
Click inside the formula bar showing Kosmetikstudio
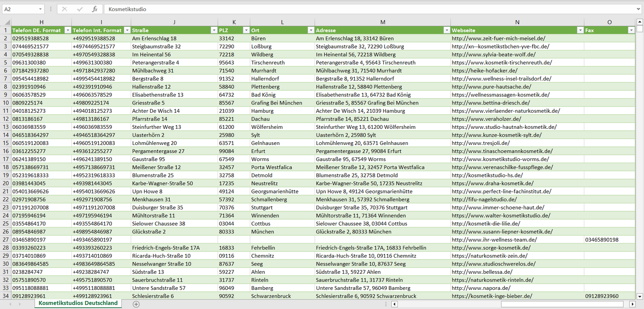pos(357,9)
